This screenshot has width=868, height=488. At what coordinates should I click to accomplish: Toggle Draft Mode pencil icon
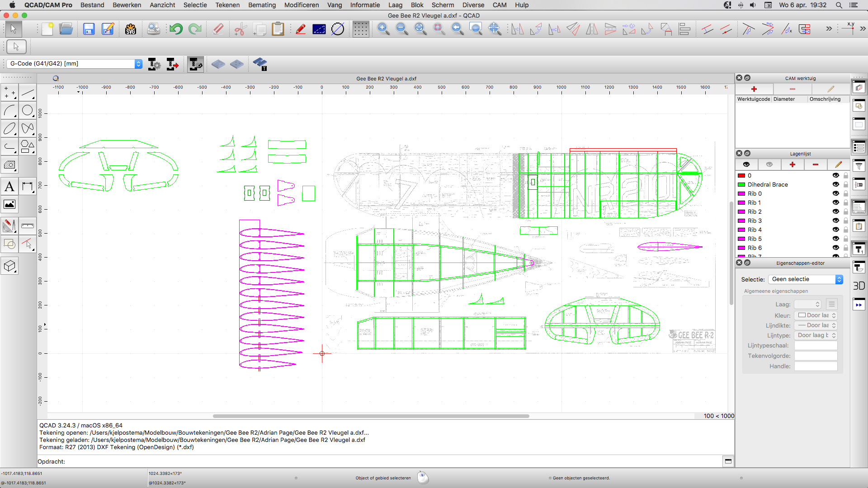(301, 29)
